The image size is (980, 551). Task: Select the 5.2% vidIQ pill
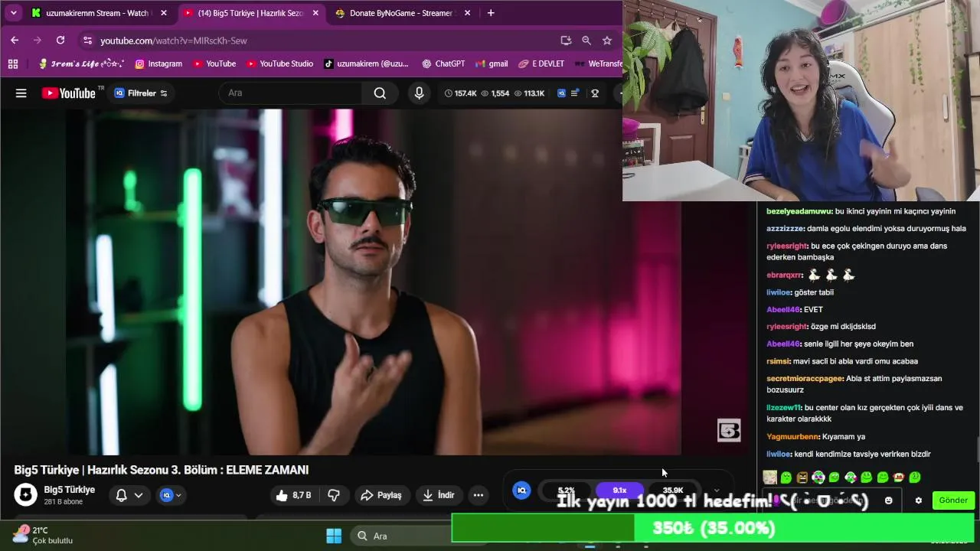tap(567, 491)
